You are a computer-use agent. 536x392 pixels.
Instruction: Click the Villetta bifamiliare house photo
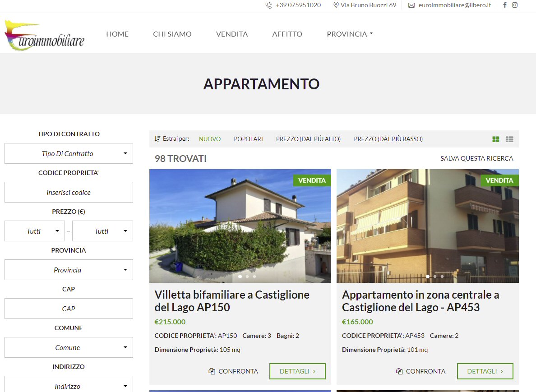240,226
